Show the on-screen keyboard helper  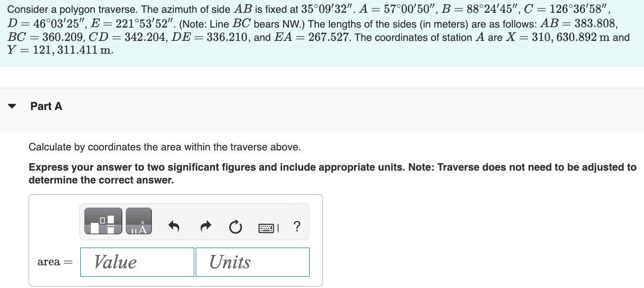(265, 227)
